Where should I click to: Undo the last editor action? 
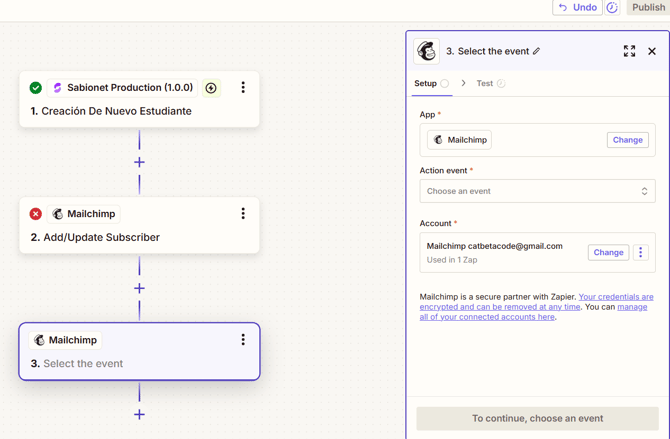pyautogui.click(x=577, y=8)
